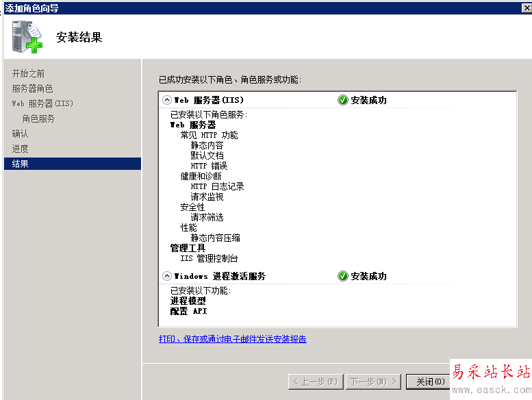Image resolution: width=532 pixels, height=400 pixels.
Task: Click the 下一步(N) button
Action: [374, 382]
